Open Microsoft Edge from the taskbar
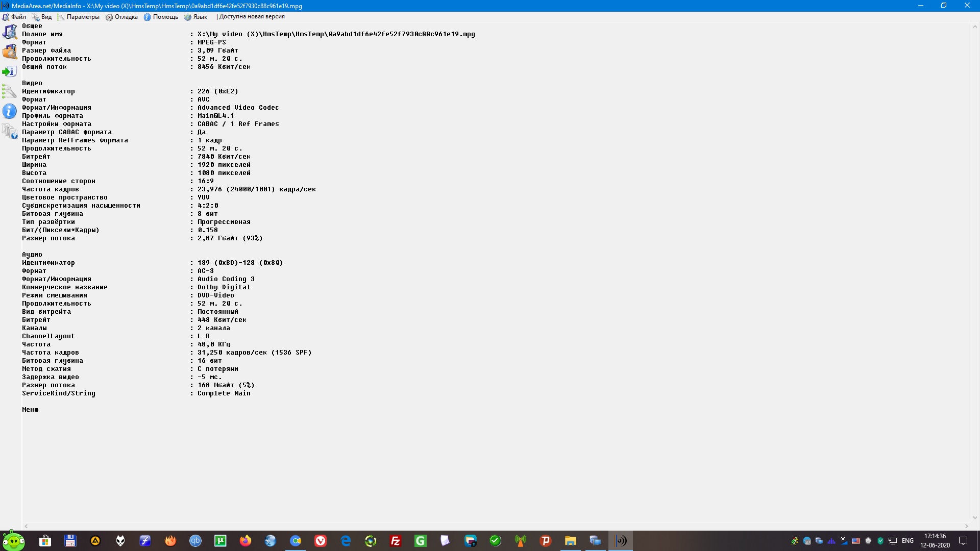The height and width of the screenshot is (551, 980). [x=346, y=541]
